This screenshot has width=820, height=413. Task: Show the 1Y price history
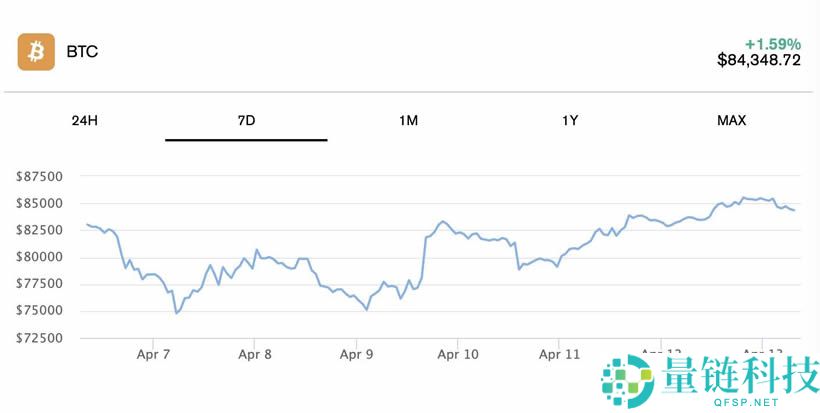pyautogui.click(x=570, y=121)
